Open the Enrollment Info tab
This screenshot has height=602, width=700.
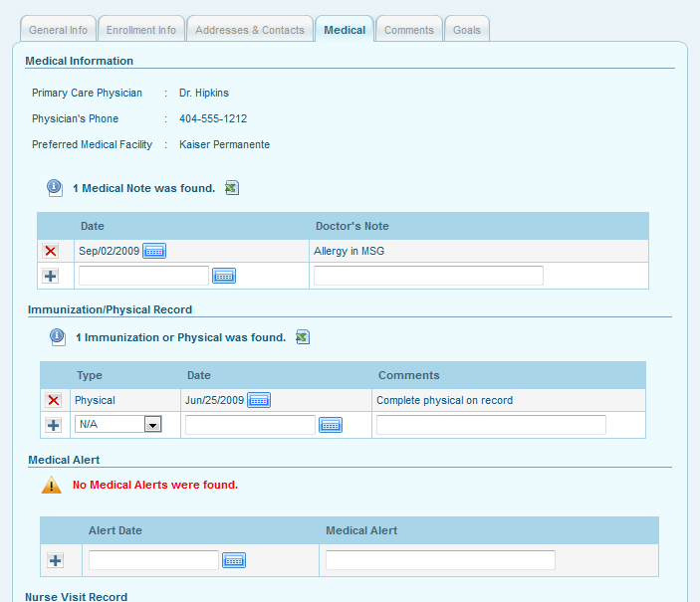click(x=140, y=30)
